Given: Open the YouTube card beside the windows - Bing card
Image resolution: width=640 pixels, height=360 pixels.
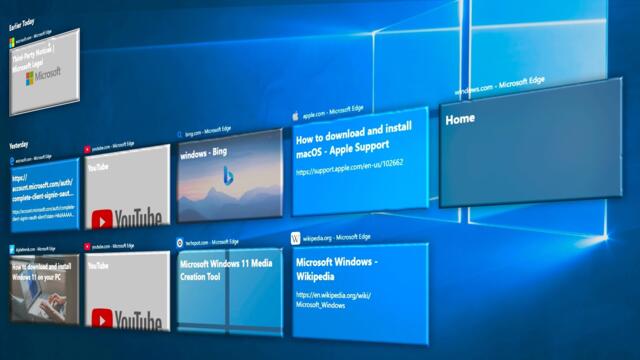Looking at the screenshot, I should click(x=127, y=187).
